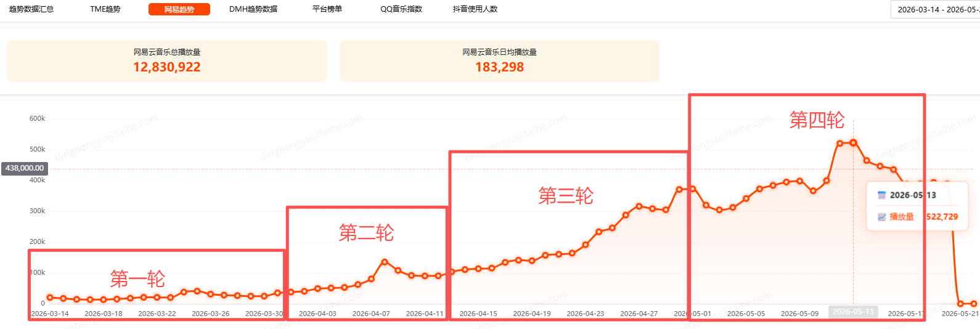Screen dimensions: 980x329
Task: Click the 2026-04-19 x-axis label
Action: [532, 314]
